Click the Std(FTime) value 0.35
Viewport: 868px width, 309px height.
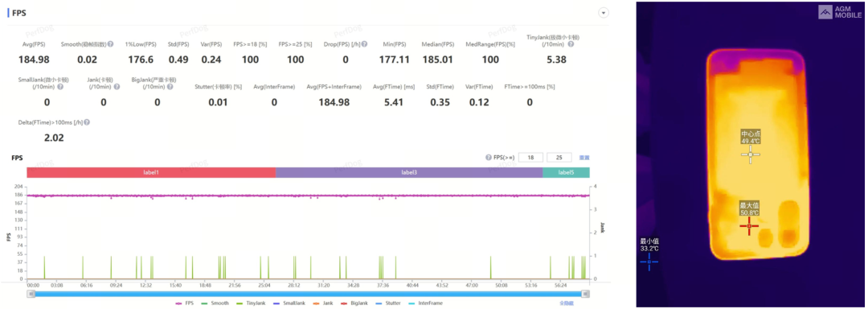tap(441, 102)
